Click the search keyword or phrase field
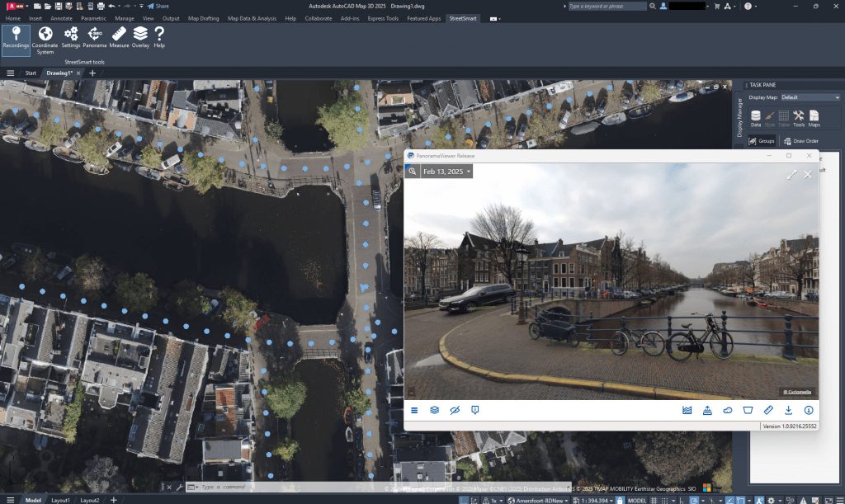845x504 pixels. point(607,6)
